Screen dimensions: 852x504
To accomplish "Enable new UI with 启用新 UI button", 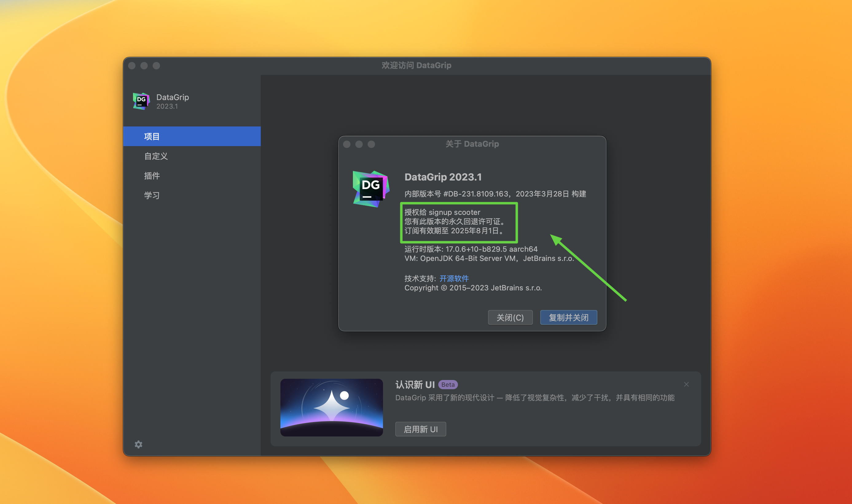I will coord(420,429).
